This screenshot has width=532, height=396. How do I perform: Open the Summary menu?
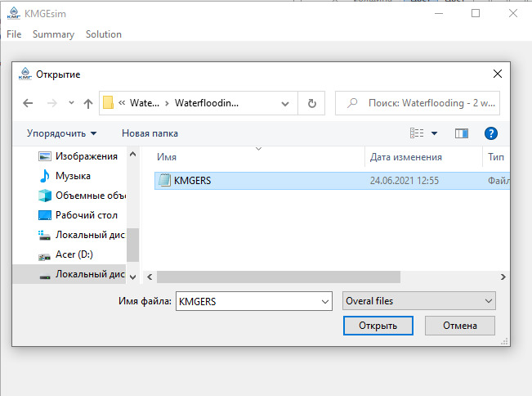(x=53, y=34)
